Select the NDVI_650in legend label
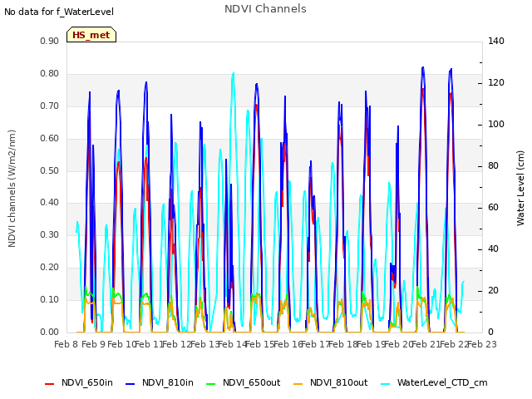The image size is (532, 399). point(87,383)
